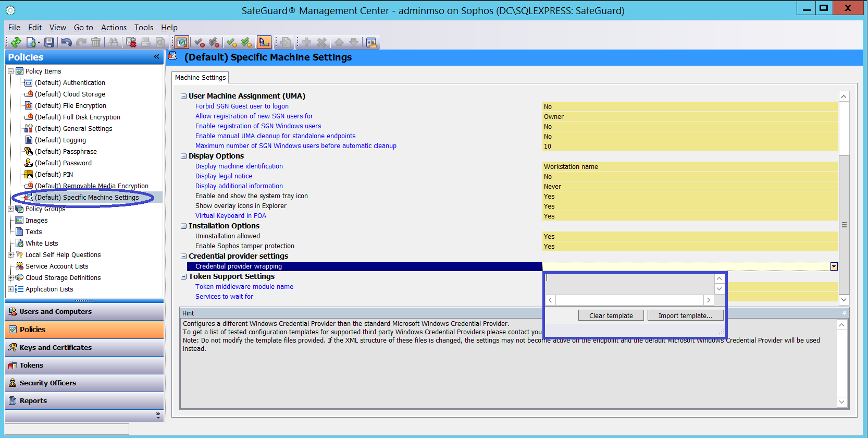The image size is (868, 438).
Task: Expand the Policy Groups tree node
Action: pos(11,209)
